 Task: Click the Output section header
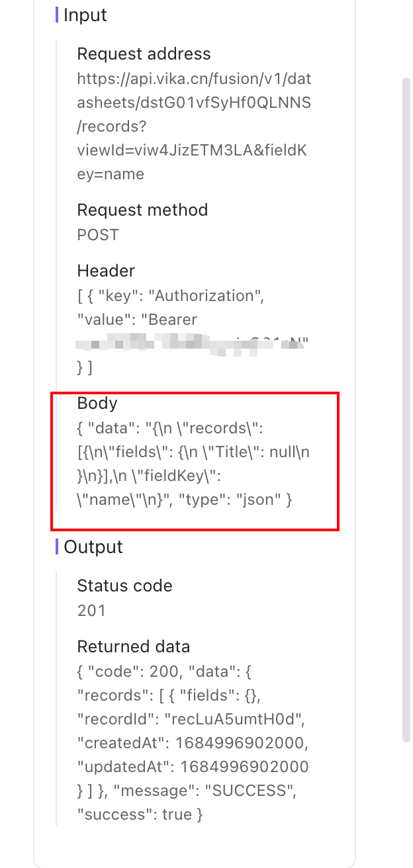(x=93, y=547)
